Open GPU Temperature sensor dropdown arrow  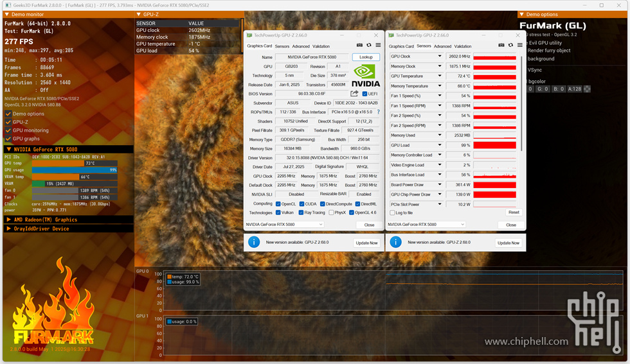440,76
